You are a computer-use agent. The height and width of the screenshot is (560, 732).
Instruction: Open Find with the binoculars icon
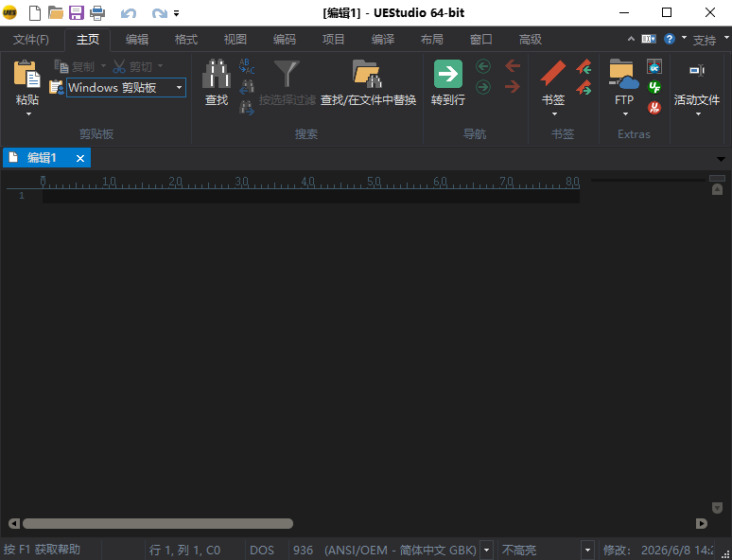click(217, 74)
